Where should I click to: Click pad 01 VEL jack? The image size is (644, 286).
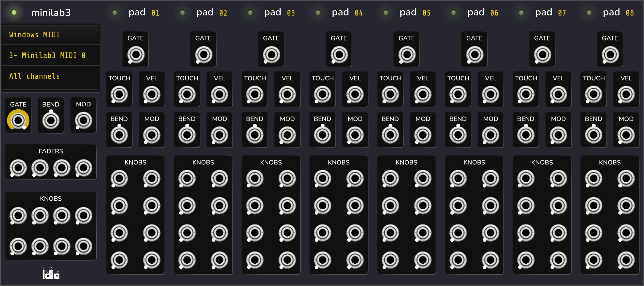(152, 94)
